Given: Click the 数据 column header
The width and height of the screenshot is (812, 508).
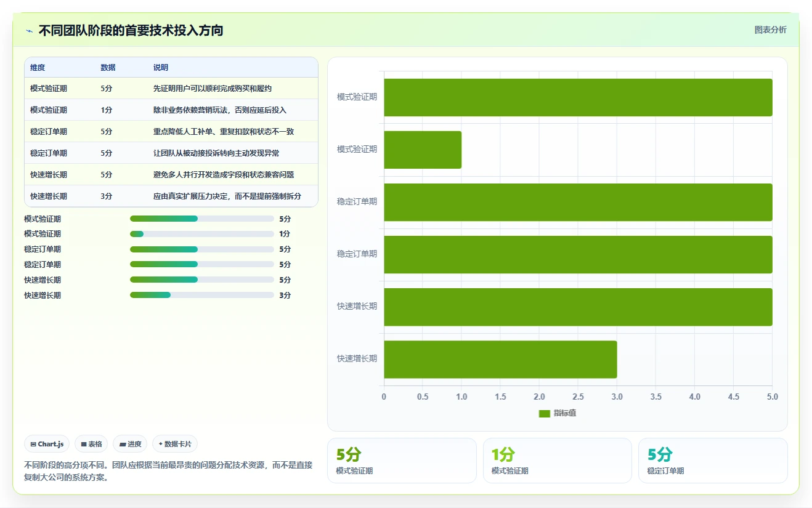Looking at the screenshot, I should pos(108,68).
